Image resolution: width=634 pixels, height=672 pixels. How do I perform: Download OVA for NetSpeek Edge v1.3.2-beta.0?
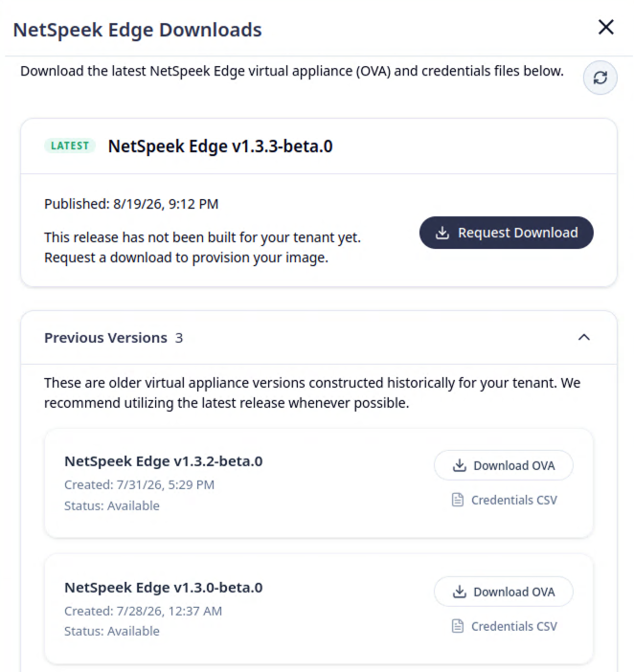503,465
